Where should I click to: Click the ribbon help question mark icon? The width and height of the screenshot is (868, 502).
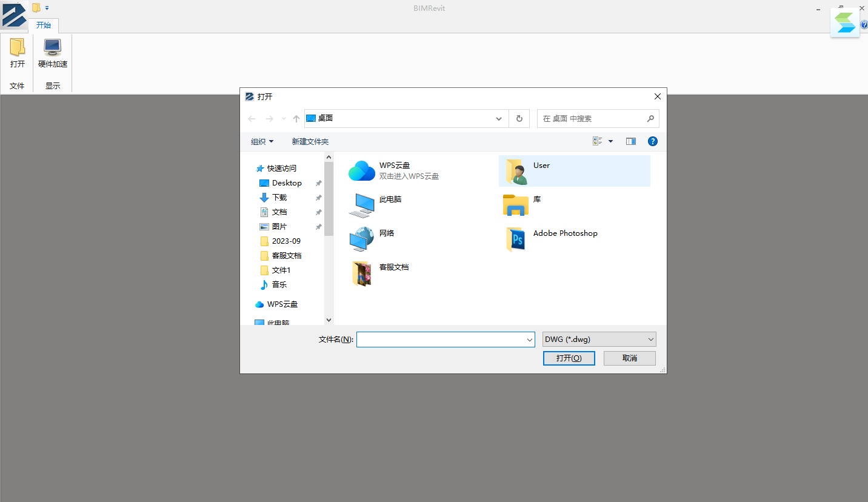tap(864, 25)
